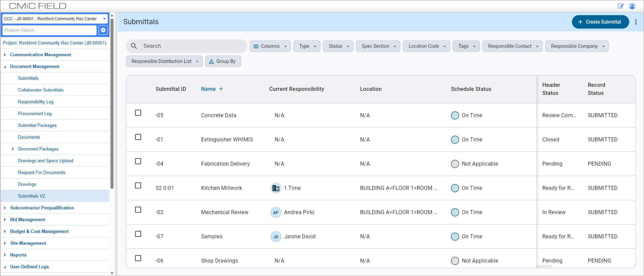The height and width of the screenshot is (276, 644).
Task: Open the Status filter dropdown
Action: click(339, 46)
